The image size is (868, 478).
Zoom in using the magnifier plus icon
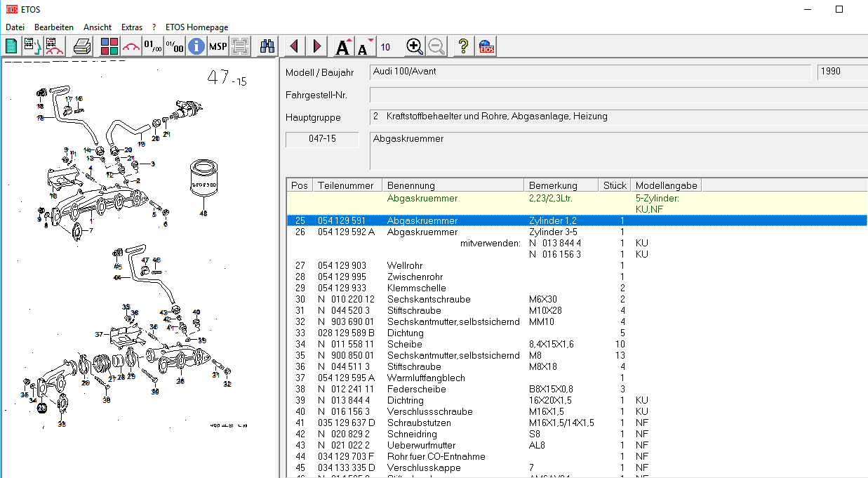coord(415,47)
